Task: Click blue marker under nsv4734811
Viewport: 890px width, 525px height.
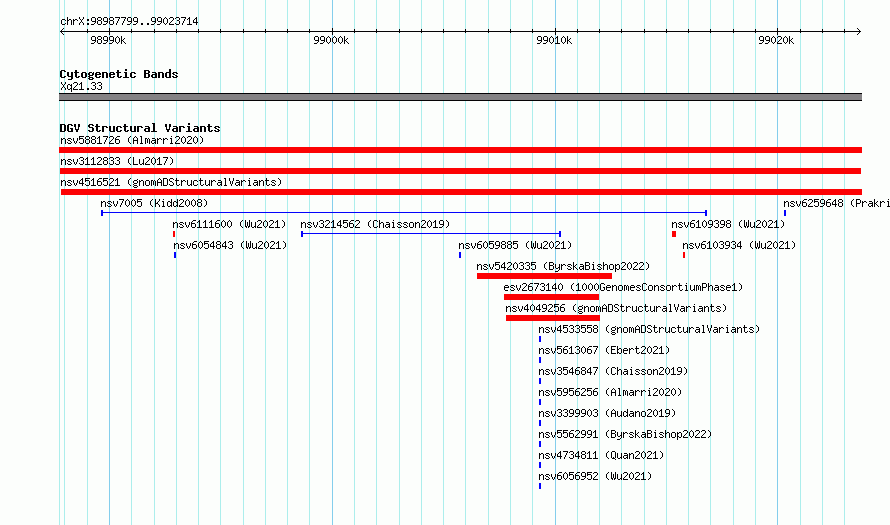Action: pyautogui.click(x=540, y=465)
